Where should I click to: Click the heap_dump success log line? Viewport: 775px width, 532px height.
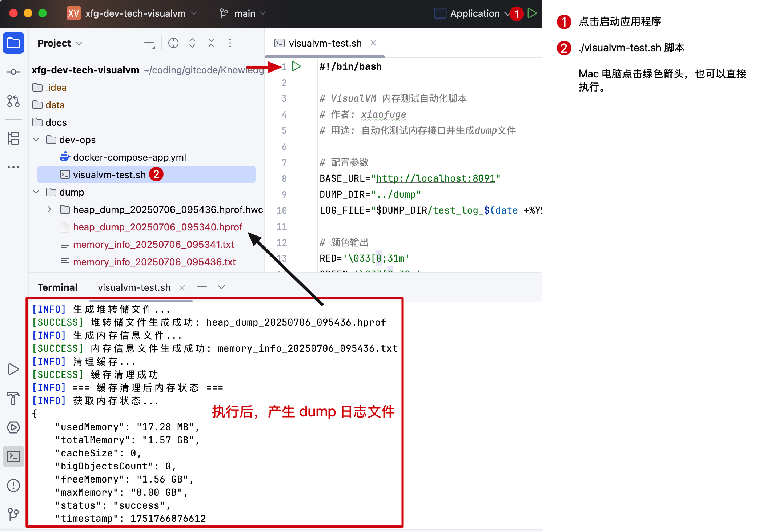tap(209, 322)
